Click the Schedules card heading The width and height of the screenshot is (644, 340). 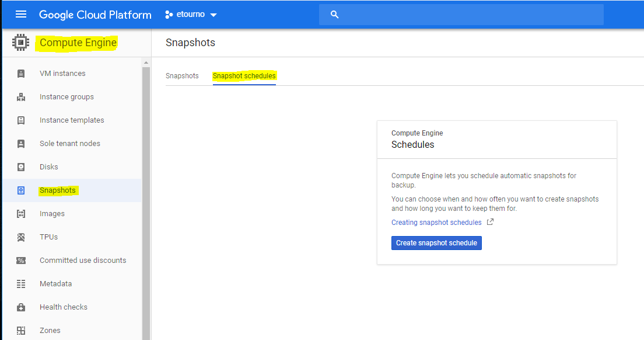point(413,145)
